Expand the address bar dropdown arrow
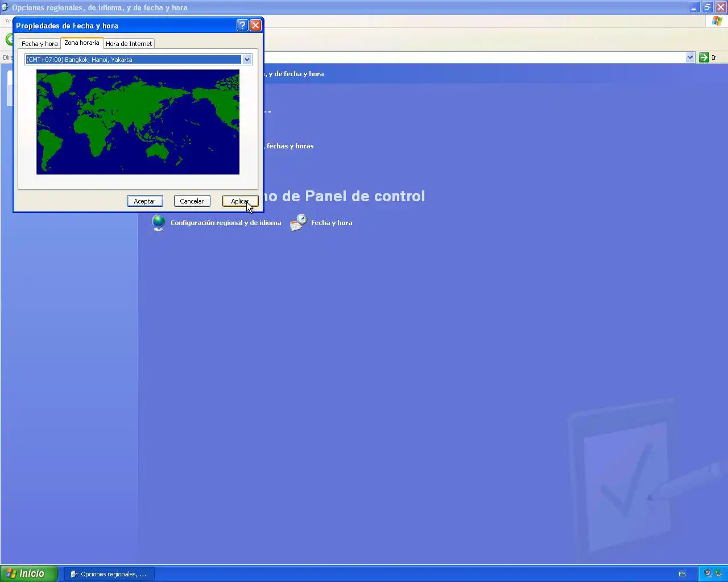 690,57
